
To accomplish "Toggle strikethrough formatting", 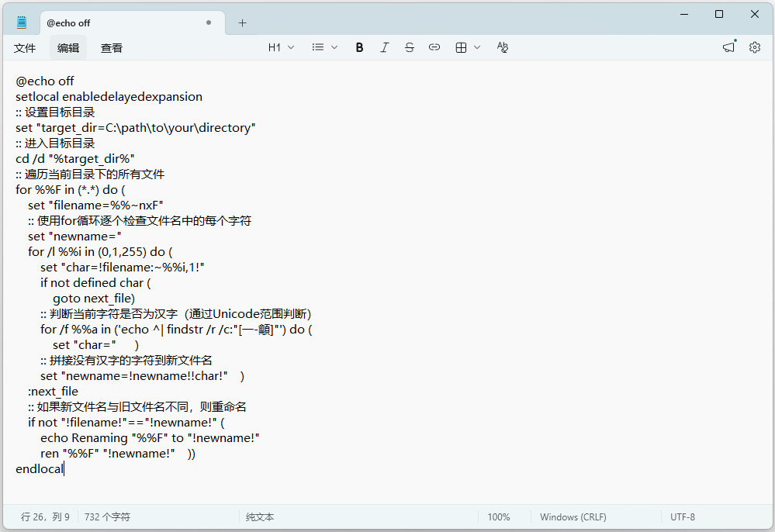I will coord(410,47).
